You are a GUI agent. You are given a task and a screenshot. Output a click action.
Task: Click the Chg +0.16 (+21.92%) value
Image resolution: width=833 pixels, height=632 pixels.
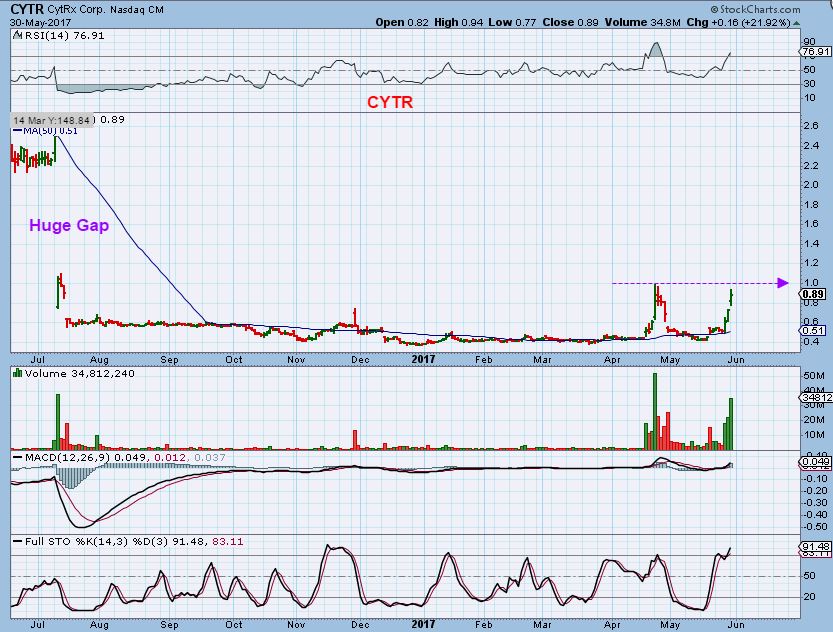click(766, 22)
